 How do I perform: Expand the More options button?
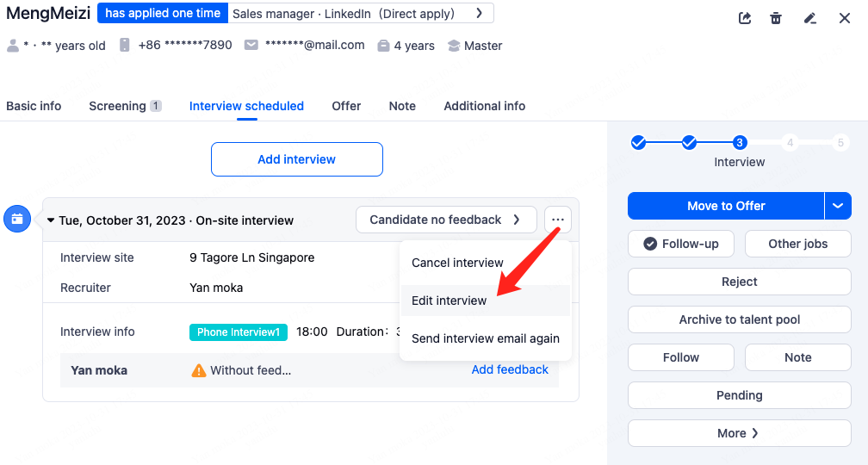point(739,433)
